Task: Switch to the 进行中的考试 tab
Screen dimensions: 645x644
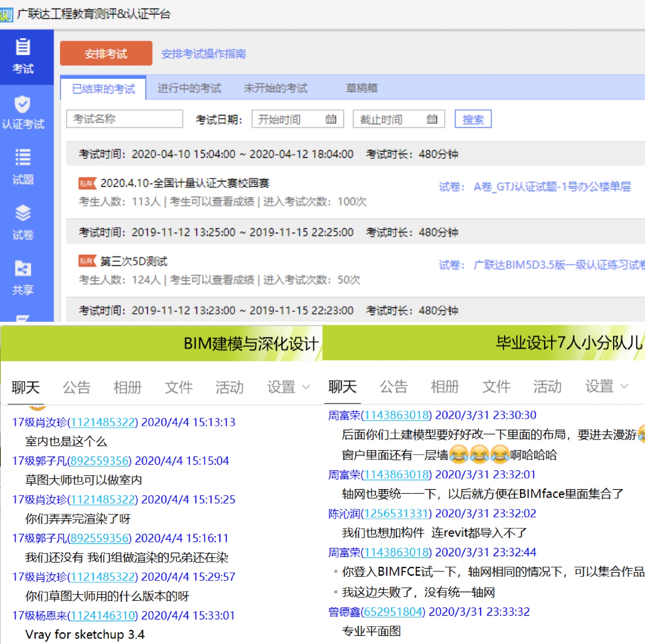Action: 189,88
